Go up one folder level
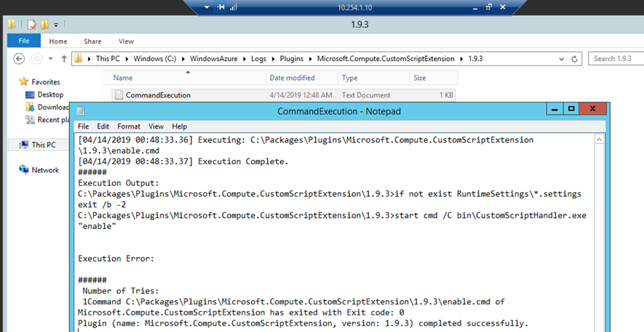Screen dimensions: 644x332 [64, 59]
